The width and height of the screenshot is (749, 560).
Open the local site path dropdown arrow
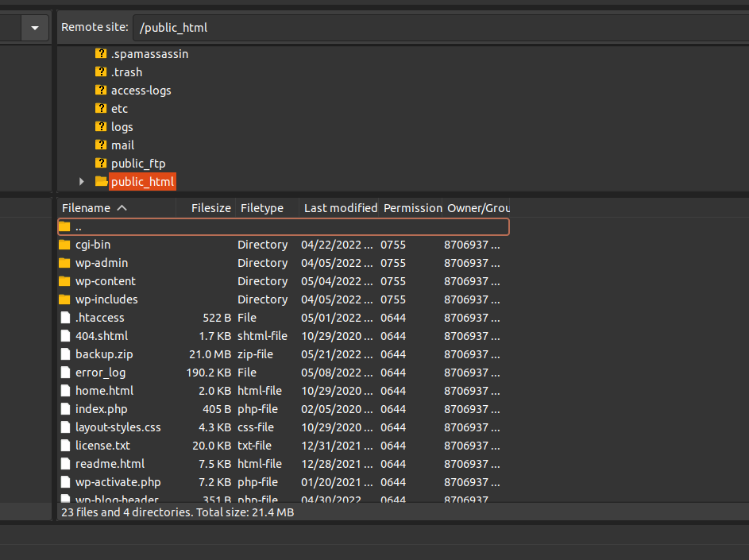coord(34,28)
